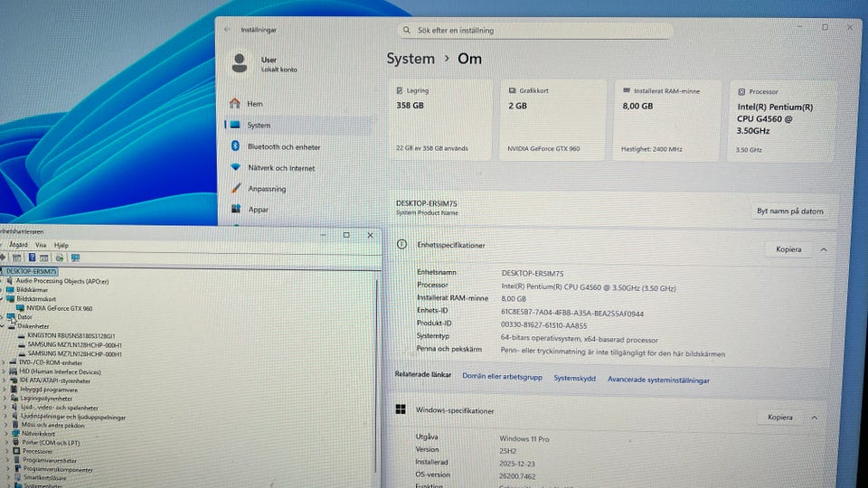Click the Nätverk och Internet wifi icon

coord(235,167)
